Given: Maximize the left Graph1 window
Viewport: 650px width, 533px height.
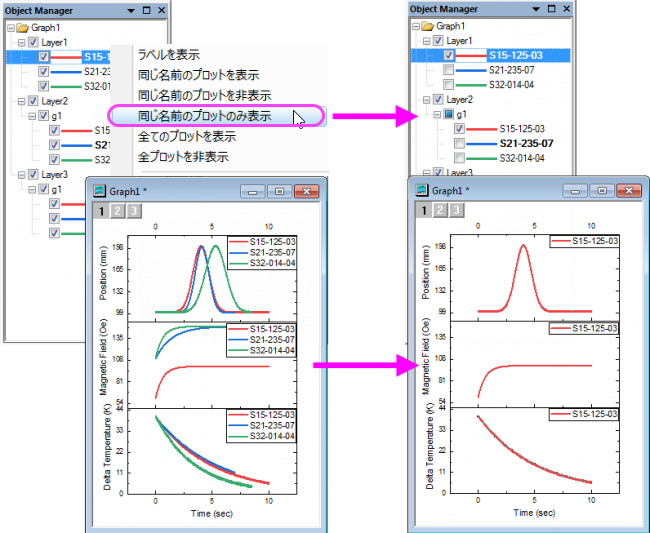Looking at the screenshot, I should (279, 191).
